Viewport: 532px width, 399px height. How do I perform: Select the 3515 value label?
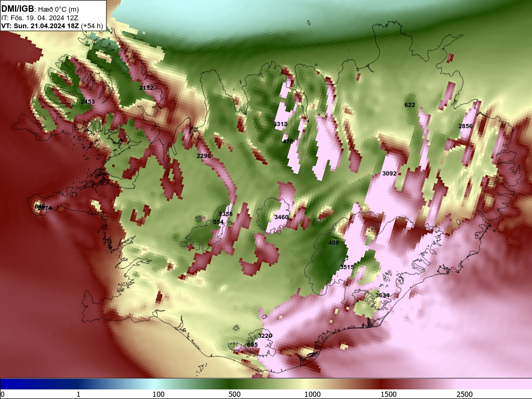pos(347,267)
